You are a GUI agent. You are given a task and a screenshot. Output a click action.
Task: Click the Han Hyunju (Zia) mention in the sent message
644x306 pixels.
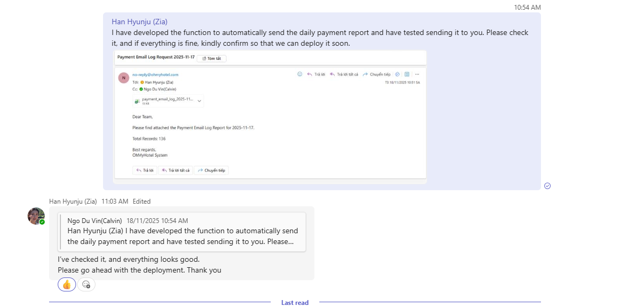coord(139,22)
